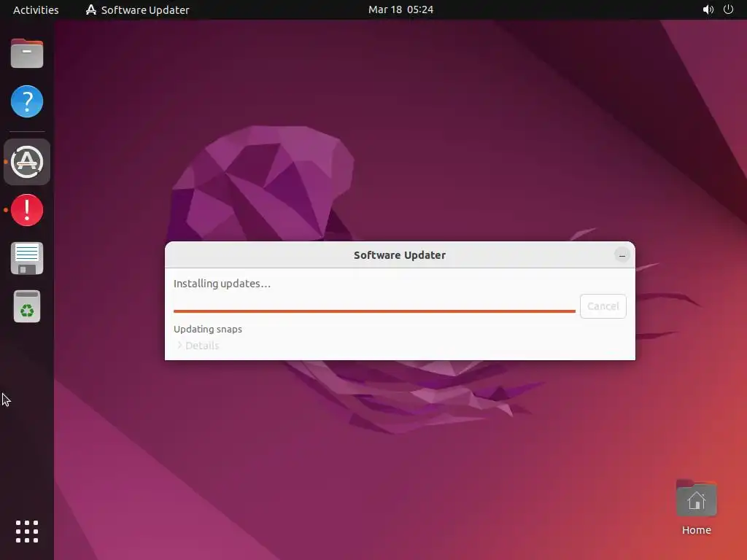
Task: Click the Cancel button
Action: pos(603,306)
